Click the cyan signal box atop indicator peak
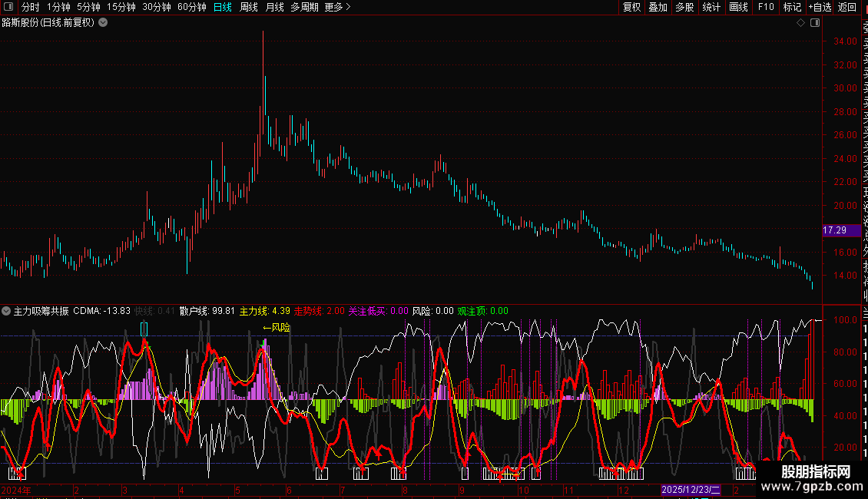The width and height of the screenshot is (868, 499). (144, 329)
